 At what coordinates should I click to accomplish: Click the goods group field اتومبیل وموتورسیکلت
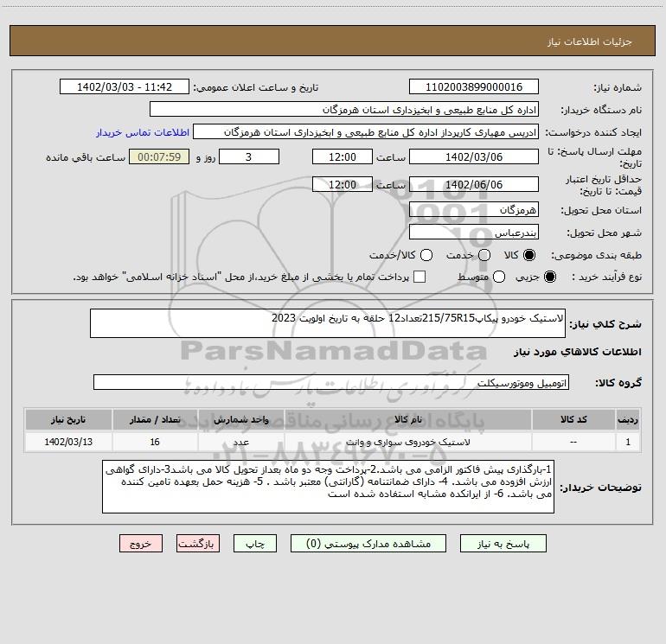pos(331,382)
